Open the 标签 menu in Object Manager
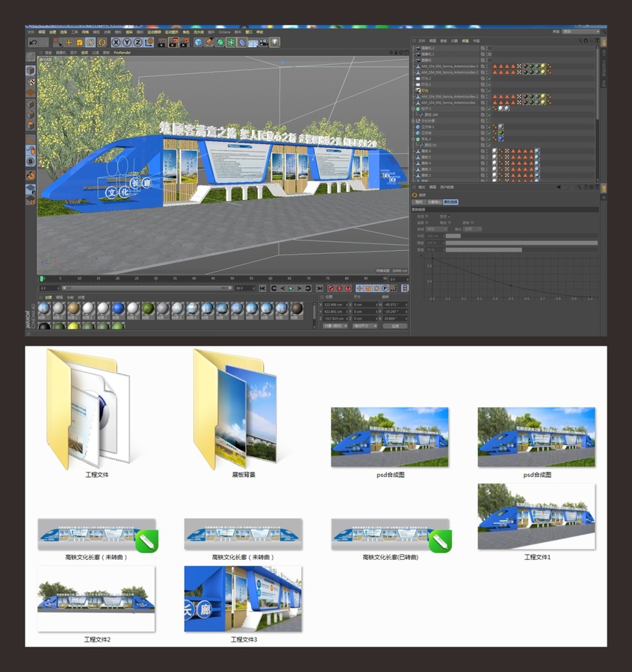 [x=465, y=41]
